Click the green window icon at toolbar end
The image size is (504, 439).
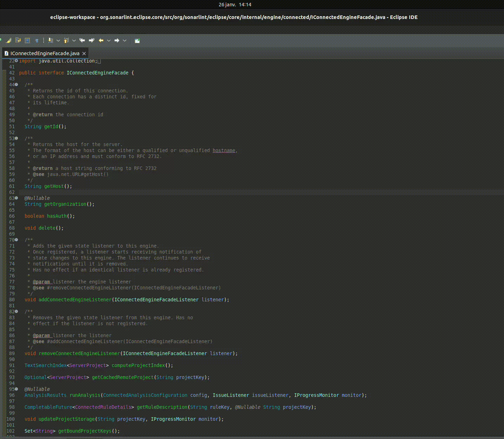(x=137, y=40)
